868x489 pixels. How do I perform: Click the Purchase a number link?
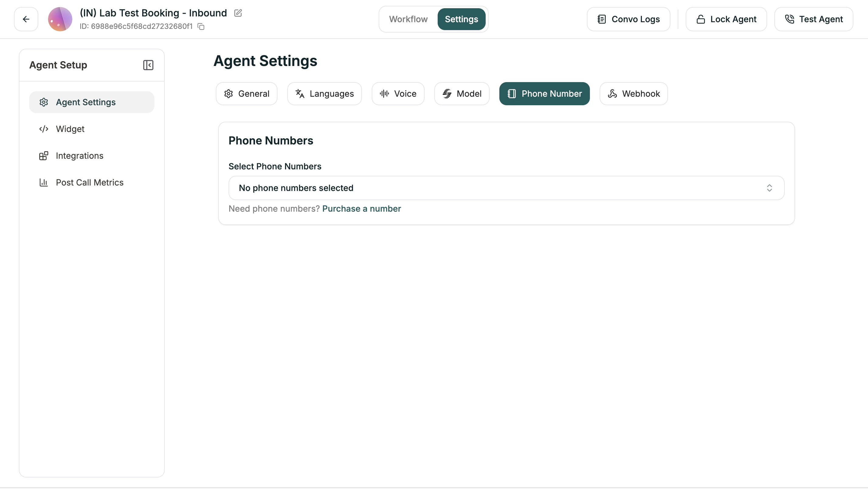point(362,208)
